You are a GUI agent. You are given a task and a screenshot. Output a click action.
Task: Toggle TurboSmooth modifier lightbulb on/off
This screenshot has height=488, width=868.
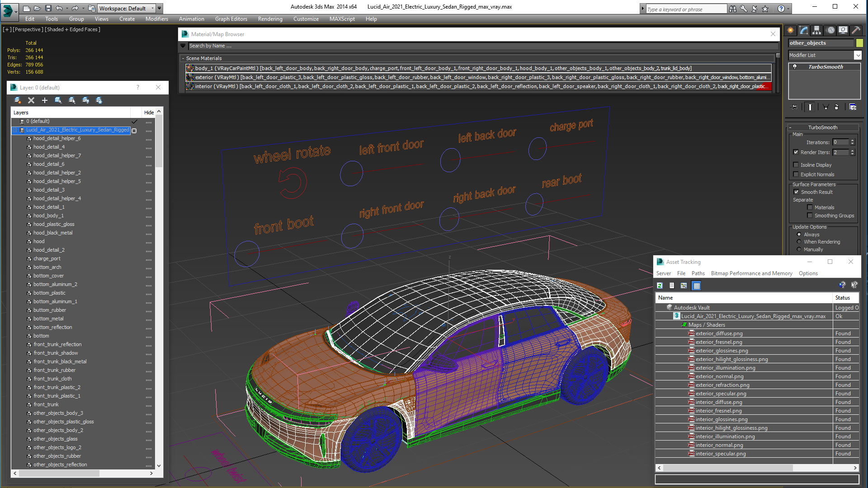pyautogui.click(x=795, y=67)
